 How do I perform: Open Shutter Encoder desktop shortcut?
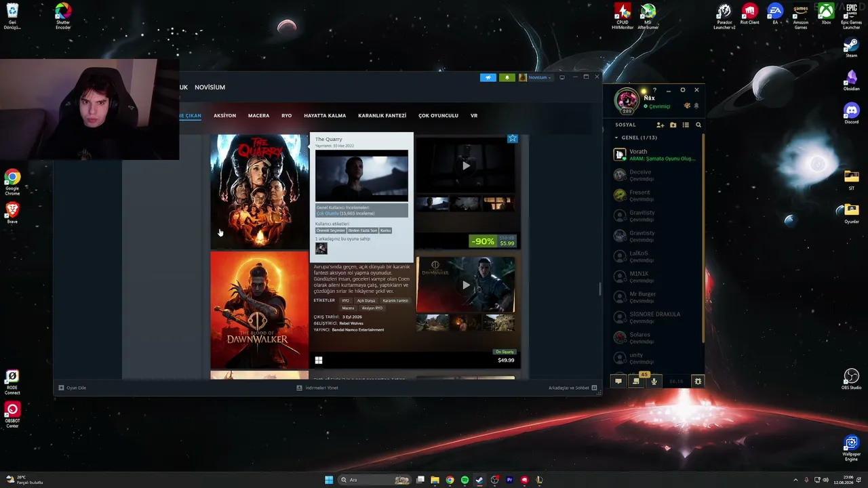point(63,16)
